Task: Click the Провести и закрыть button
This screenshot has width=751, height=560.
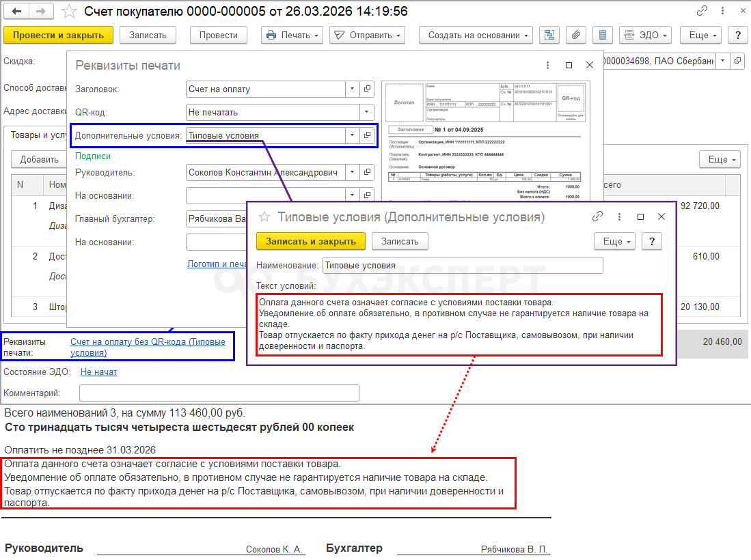Action: tap(59, 35)
